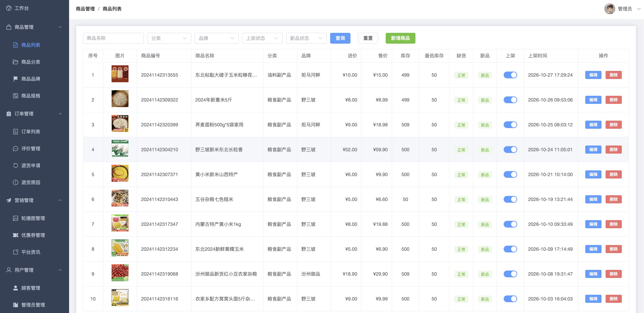Click the administrator avatar picture
644x313 pixels.
(x=609, y=9)
